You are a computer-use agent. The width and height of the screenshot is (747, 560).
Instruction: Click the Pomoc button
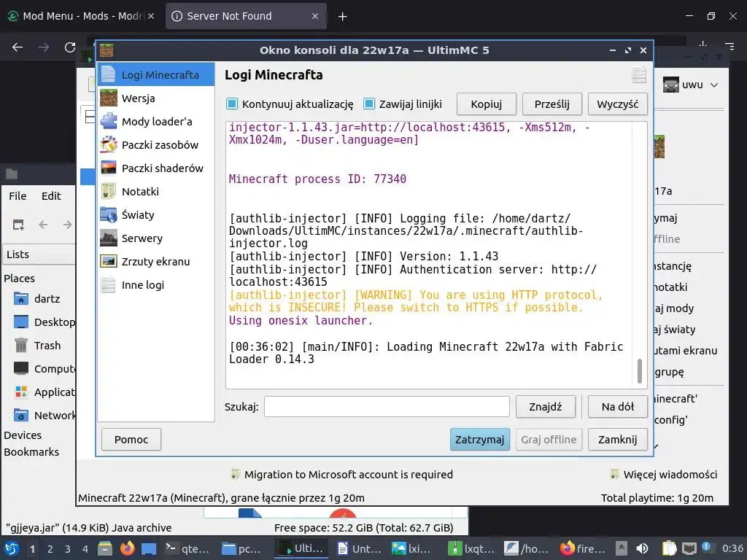(131, 440)
